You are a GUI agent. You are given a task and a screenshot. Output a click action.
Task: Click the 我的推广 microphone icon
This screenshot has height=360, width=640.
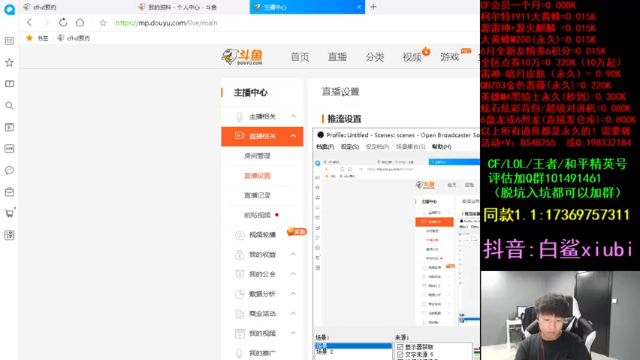[x=240, y=353]
